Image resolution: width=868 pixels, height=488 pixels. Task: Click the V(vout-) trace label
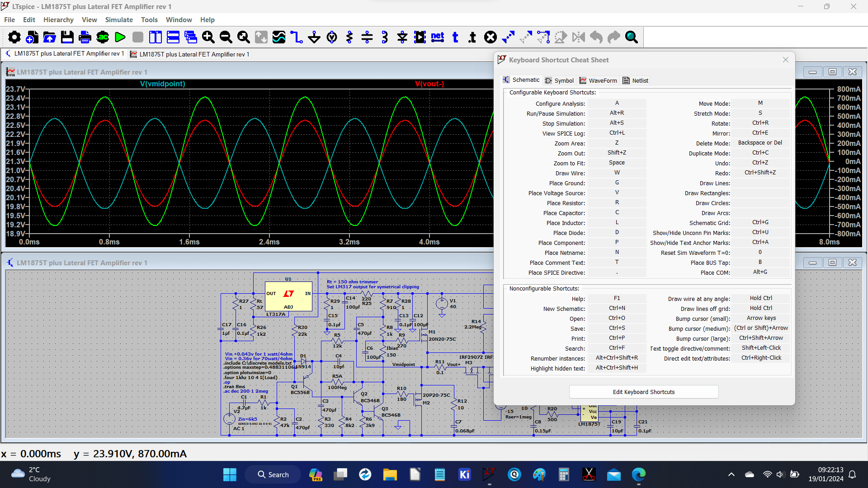click(429, 84)
